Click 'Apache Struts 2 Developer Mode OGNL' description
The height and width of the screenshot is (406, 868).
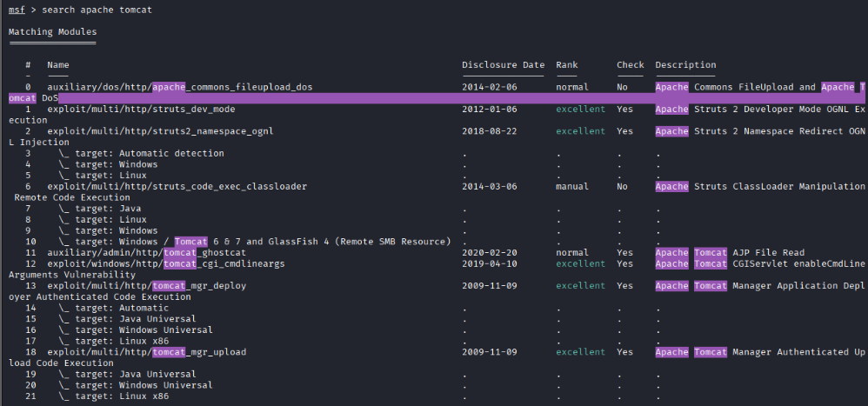[x=751, y=109]
